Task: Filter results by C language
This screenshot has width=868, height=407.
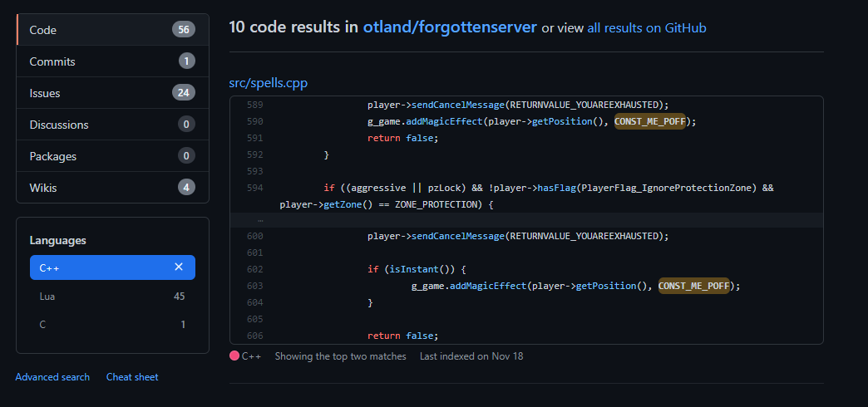Action: point(112,325)
